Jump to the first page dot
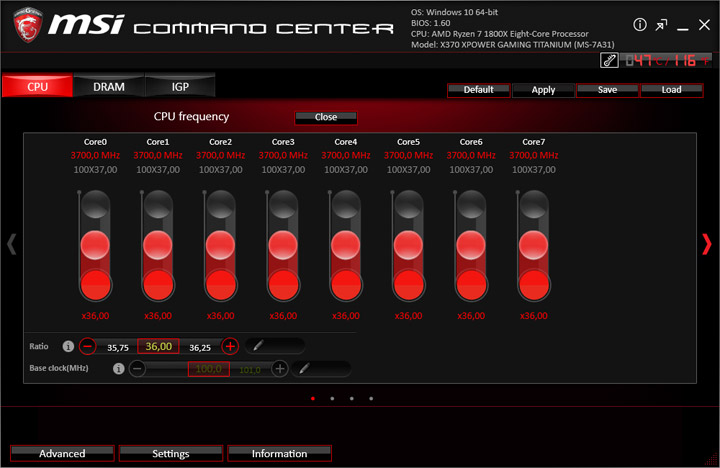 pyautogui.click(x=313, y=398)
